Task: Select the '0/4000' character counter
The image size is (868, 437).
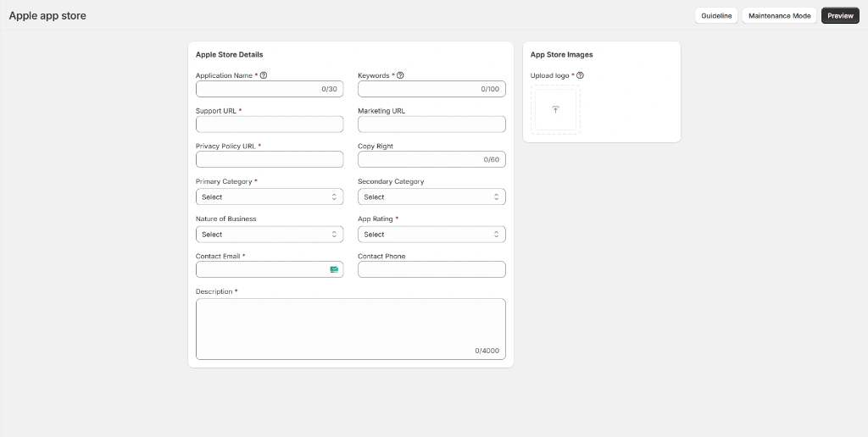Action: 487,351
